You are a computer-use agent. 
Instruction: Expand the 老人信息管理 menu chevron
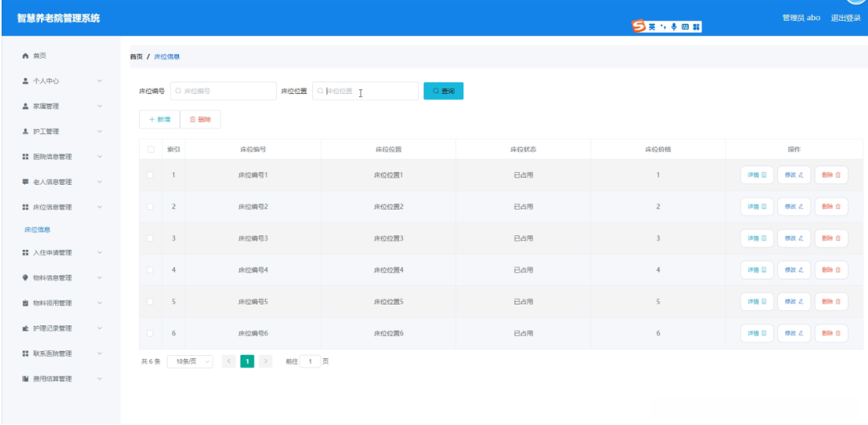point(100,182)
